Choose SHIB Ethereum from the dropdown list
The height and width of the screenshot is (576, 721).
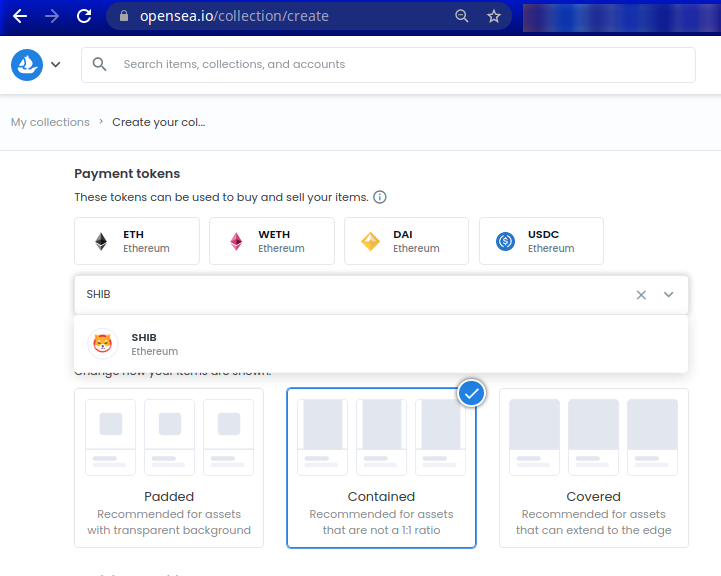tap(381, 344)
